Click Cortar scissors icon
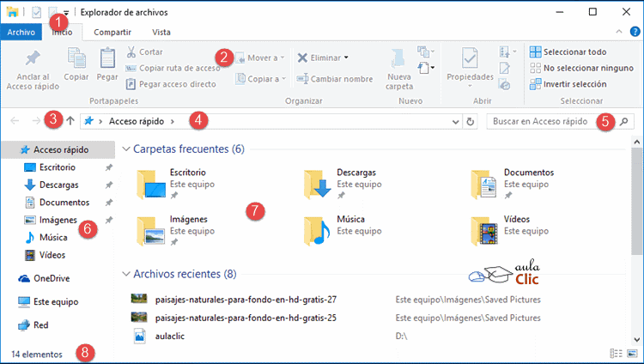This screenshot has width=644, height=364. click(x=131, y=52)
